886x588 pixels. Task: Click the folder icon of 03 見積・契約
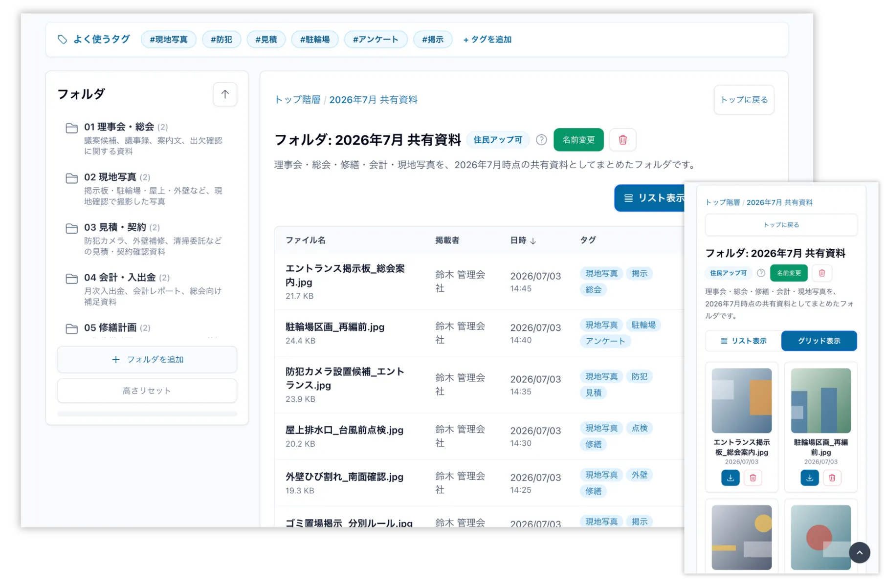point(72,228)
